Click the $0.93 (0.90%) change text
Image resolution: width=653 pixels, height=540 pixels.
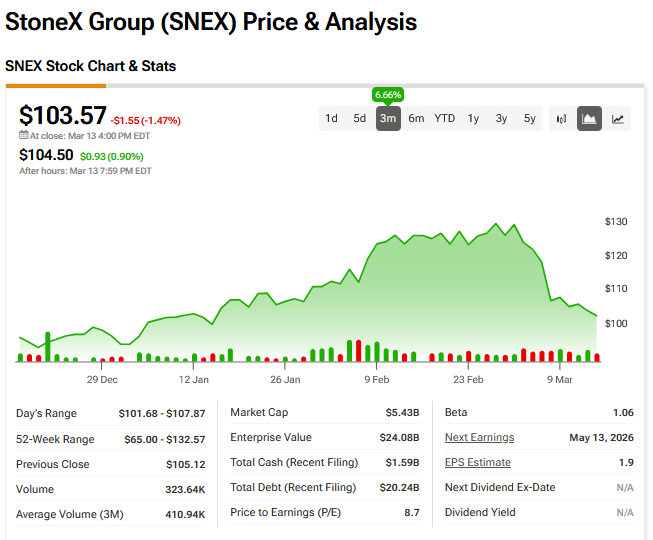[112, 157]
